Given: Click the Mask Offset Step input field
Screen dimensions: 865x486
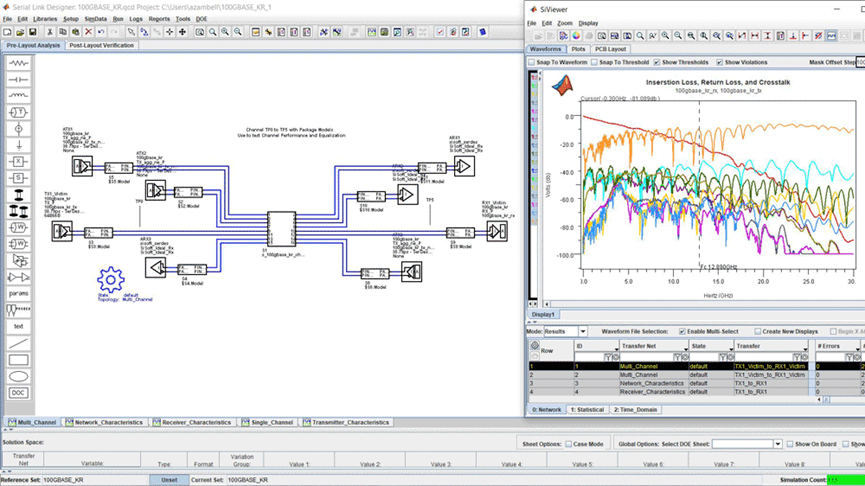Looking at the screenshot, I should (x=861, y=62).
